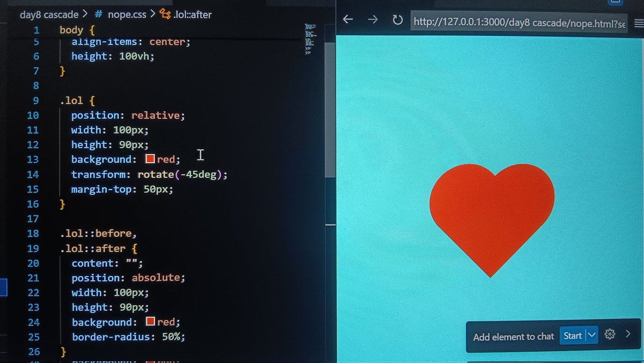Click the sticky 'body {' header line
Image resolution: width=644 pixels, height=363 pixels.
tap(77, 30)
